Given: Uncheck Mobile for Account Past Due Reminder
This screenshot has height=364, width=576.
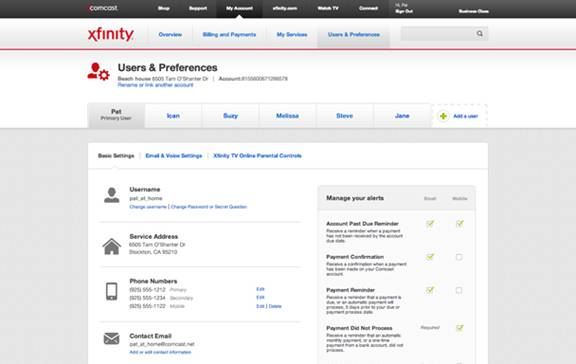Looking at the screenshot, I should (x=459, y=224).
